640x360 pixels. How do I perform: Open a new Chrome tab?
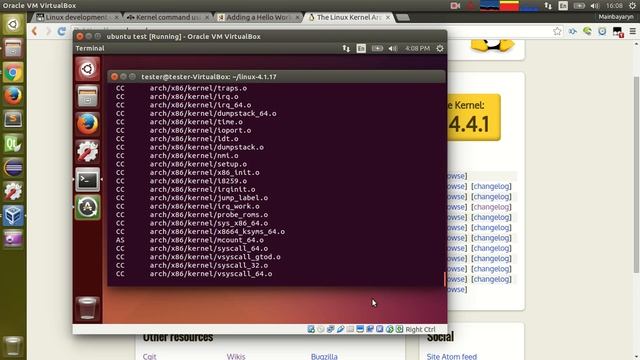click(x=402, y=18)
